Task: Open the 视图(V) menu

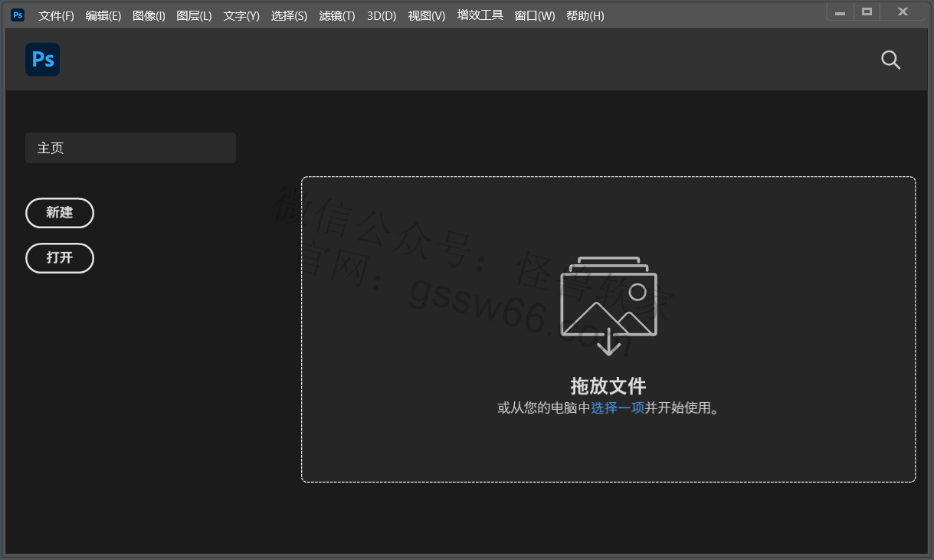Action: [x=427, y=15]
